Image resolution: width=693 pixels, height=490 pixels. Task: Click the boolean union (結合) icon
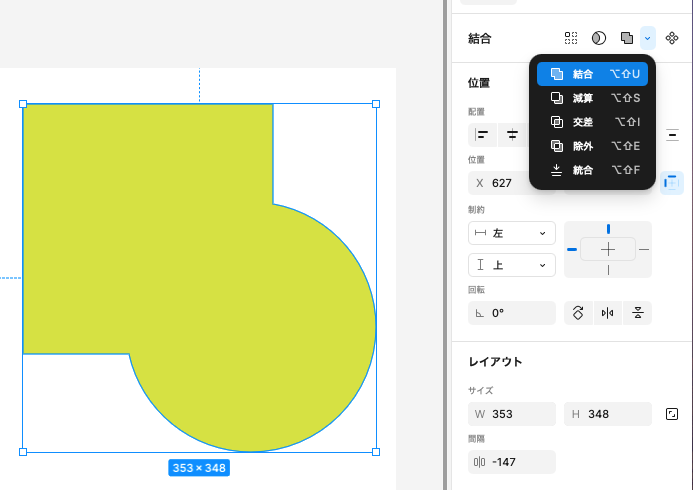[627, 38]
